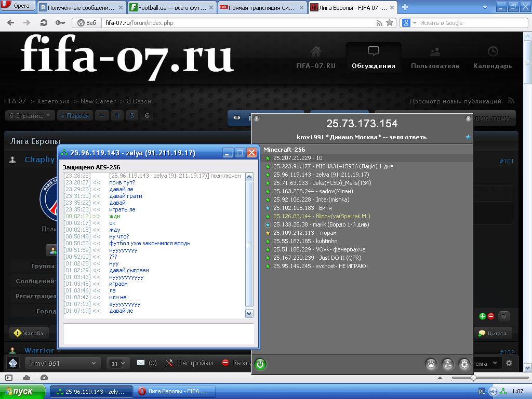The image size is (532, 399).
Task: Click Google search field
Action: click(473, 23)
